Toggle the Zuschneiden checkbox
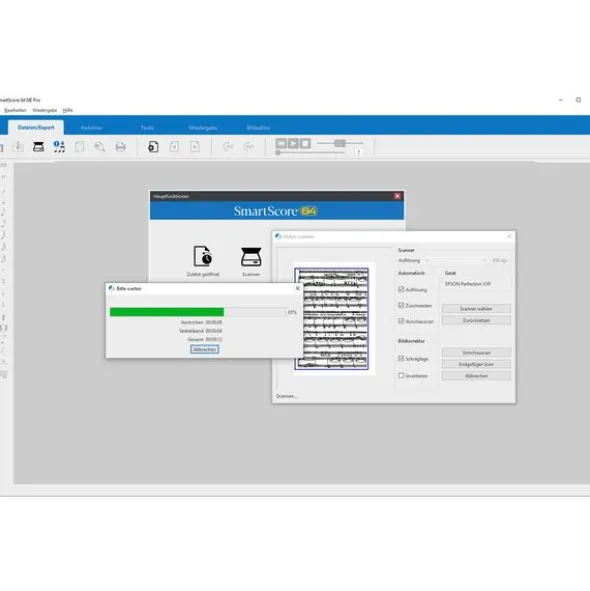The height and width of the screenshot is (591, 590). [x=401, y=305]
